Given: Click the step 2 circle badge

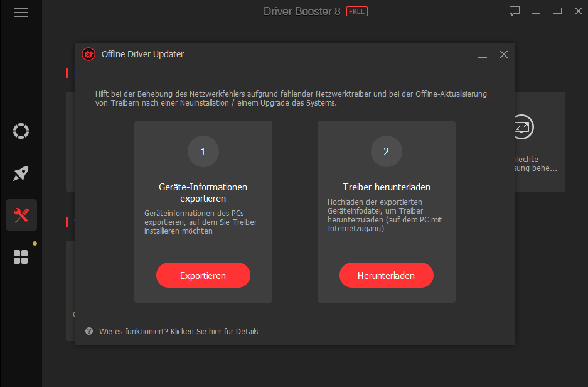Looking at the screenshot, I should pos(387,151).
